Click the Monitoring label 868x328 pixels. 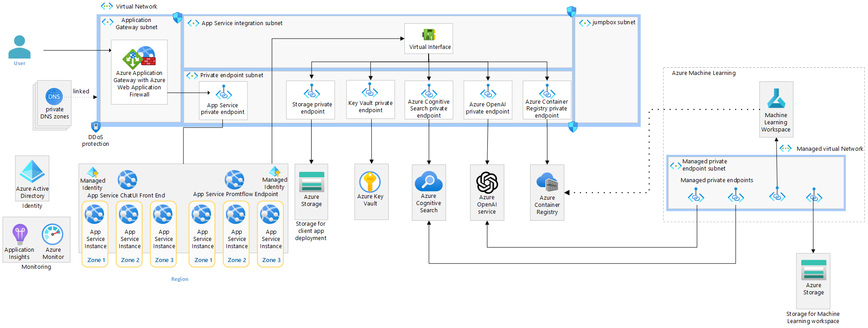tap(36, 267)
